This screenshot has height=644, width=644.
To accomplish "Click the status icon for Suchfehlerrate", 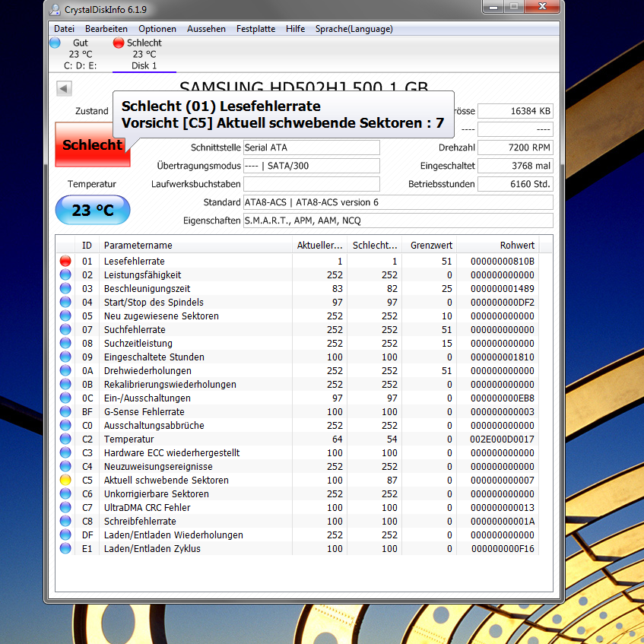I will click(65, 329).
